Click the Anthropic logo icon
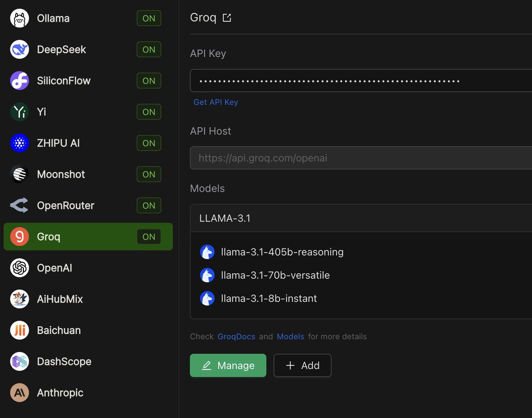The height and width of the screenshot is (418, 532). [x=20, y=393]
